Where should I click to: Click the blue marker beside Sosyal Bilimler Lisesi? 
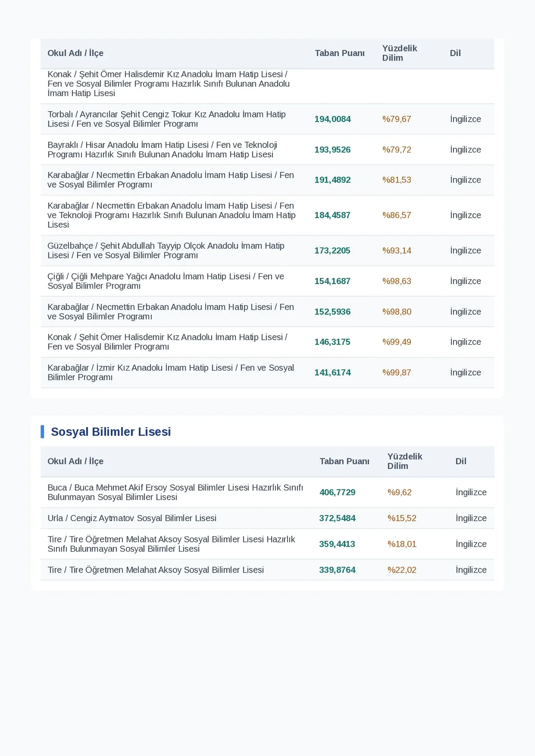42,432
